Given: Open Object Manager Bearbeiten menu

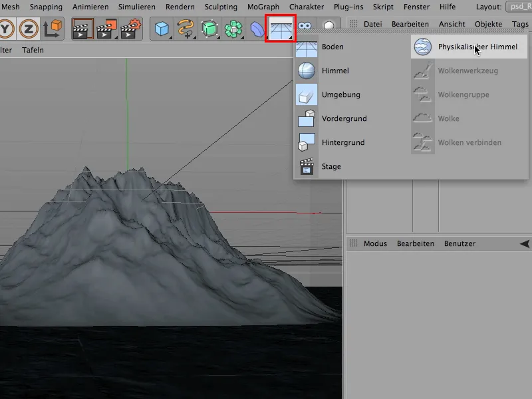Looking at the screenshot, I should [x=410, y=24].
